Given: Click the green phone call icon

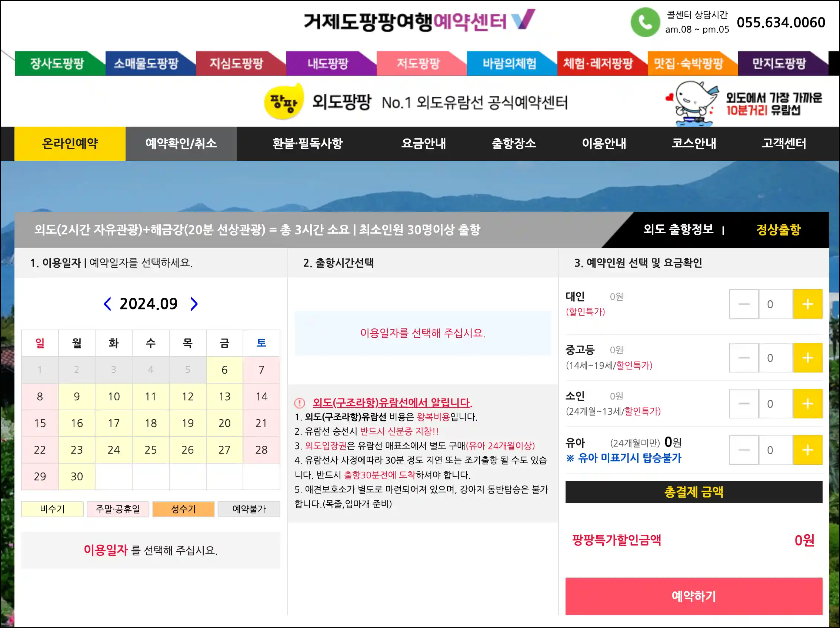Looking at the screenshot, I should tap(645, 22).
